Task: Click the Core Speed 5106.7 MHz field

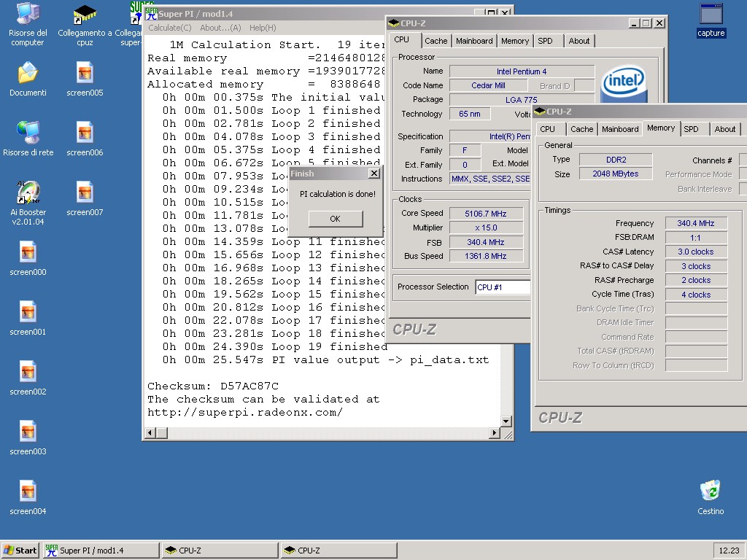Action: tap(485, 214)
